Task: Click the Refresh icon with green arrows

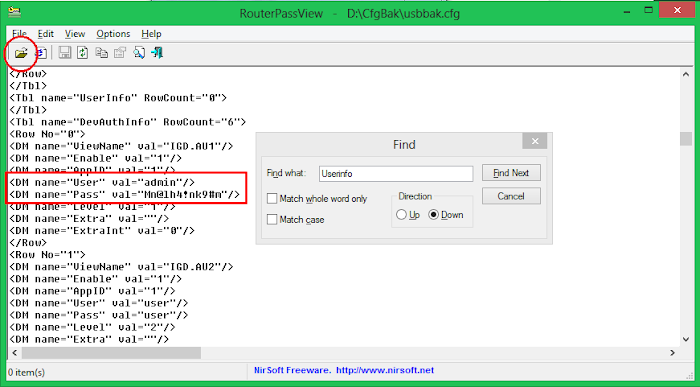Action: (x=83, y=53)
